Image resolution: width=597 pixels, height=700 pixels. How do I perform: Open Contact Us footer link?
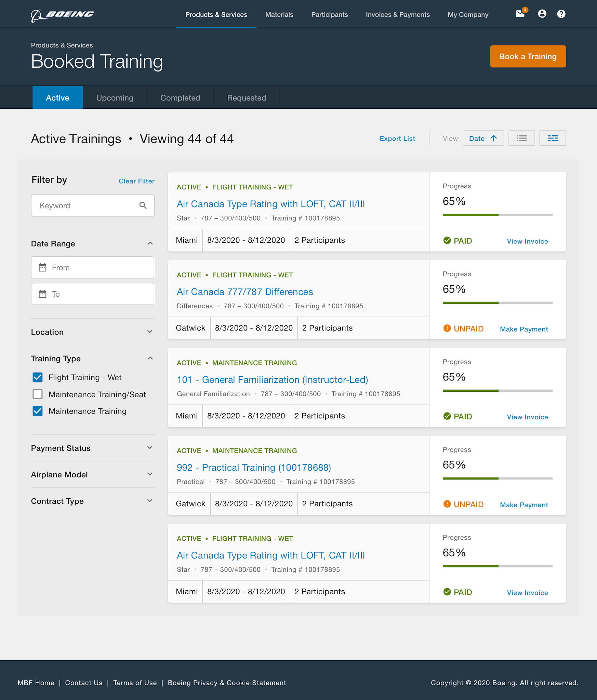84,683
